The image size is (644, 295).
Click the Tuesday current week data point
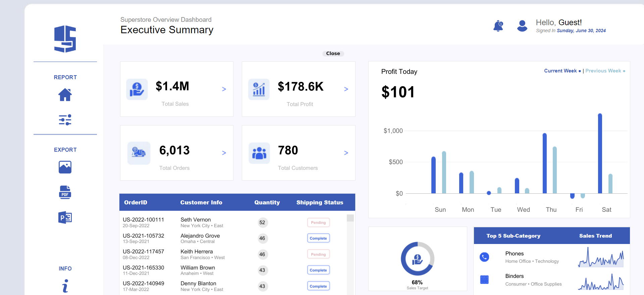[x=489, y=193]
